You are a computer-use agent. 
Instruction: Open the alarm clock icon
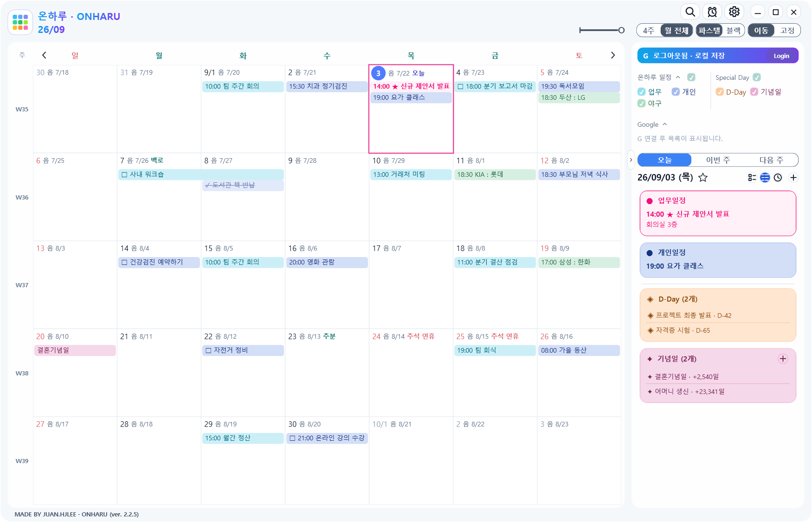tap(712, 12)
